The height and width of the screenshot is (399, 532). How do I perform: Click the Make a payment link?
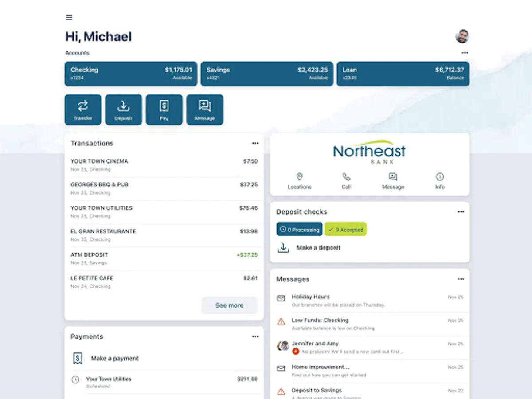(115, 358)
